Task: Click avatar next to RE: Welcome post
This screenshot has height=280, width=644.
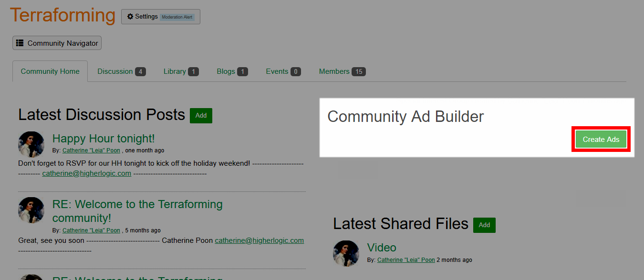Action: point(31,210)
